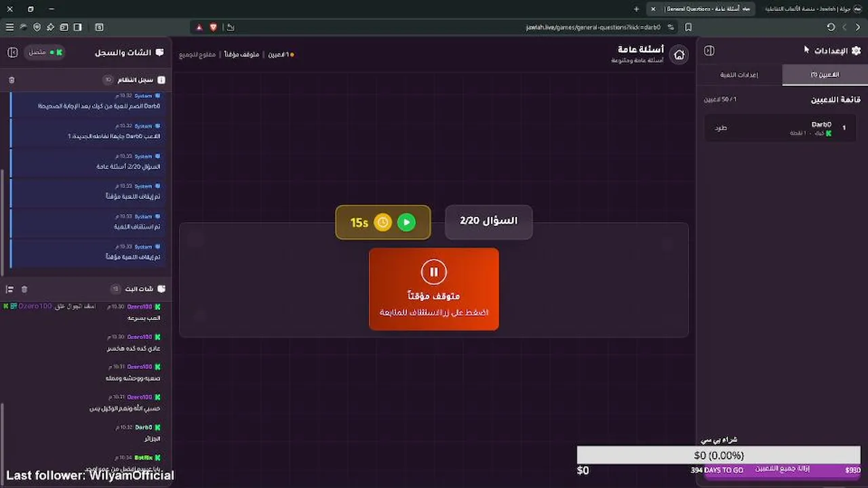This screenshot has width=868, height=488.
Task: Toggle the browser sidebar panel icon
Action: pyautogui.click(x=77, y=27)
